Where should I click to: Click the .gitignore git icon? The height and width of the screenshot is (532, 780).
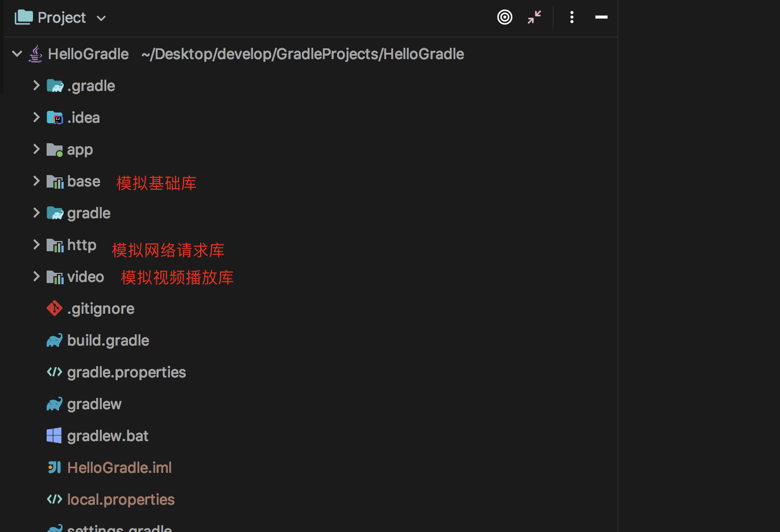(55, 308)
